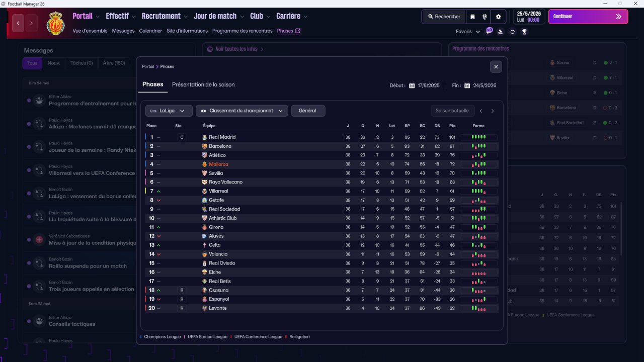This screenshot has width=644, height=362.
Task: Open the world globe icon
Action: click(x=485, y=17)
